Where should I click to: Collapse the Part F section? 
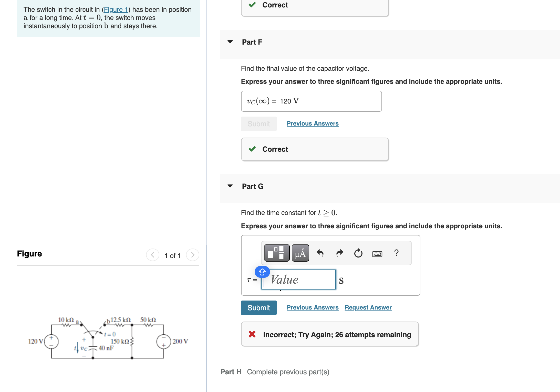tap(230, 42)
